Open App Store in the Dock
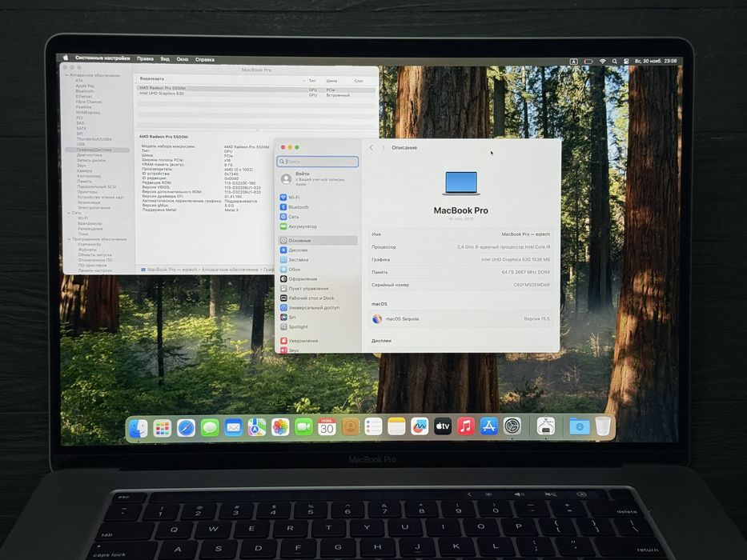747x560 pixels. pyautogui.click(x=489, y=426)
